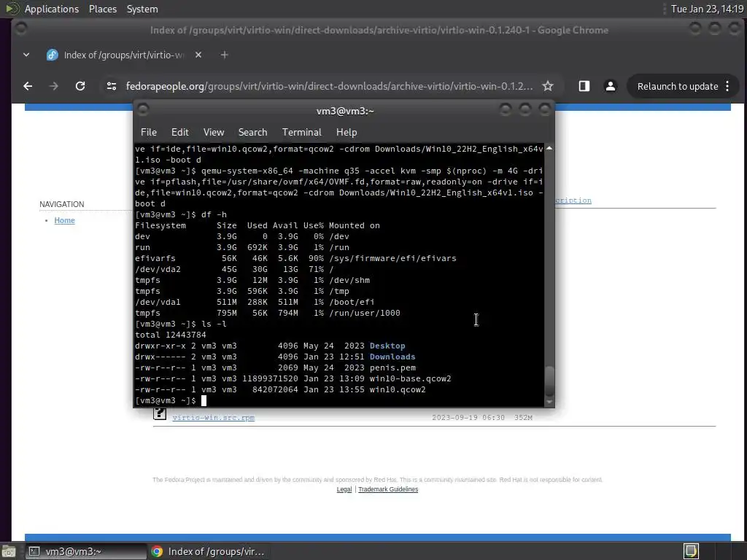The width and height of the screenshot is (747, 560).
Task: Click the Chrome address bar URL field
Action: [329, 86]
